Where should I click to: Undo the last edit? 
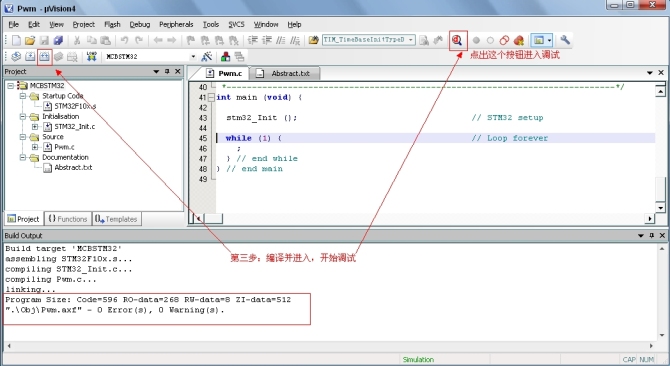point(124,40)
